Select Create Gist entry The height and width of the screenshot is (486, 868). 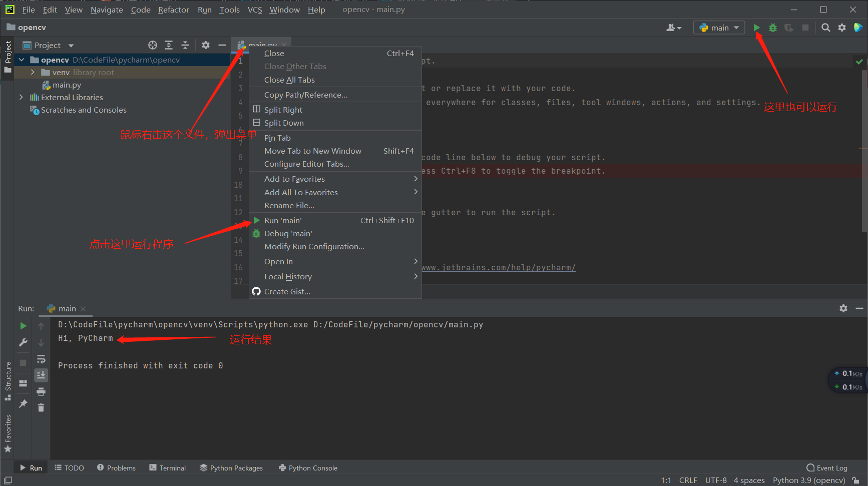click(335, 291)
